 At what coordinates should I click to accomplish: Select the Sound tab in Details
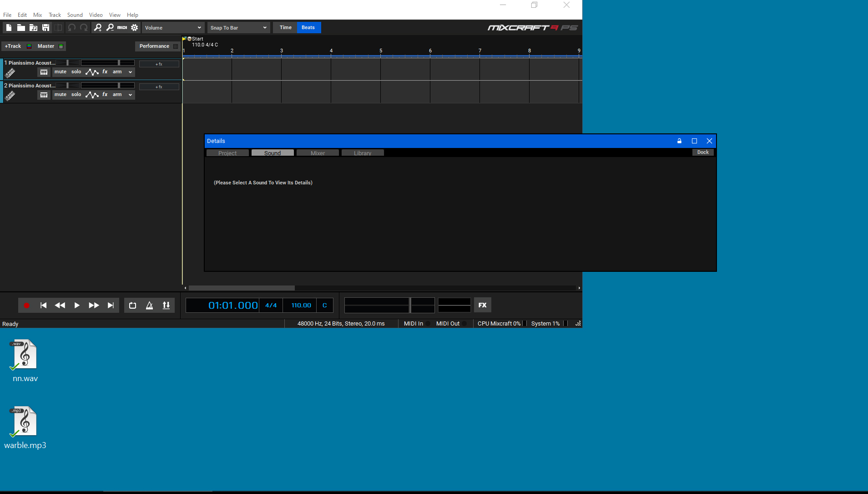click(x=273, y=153)
